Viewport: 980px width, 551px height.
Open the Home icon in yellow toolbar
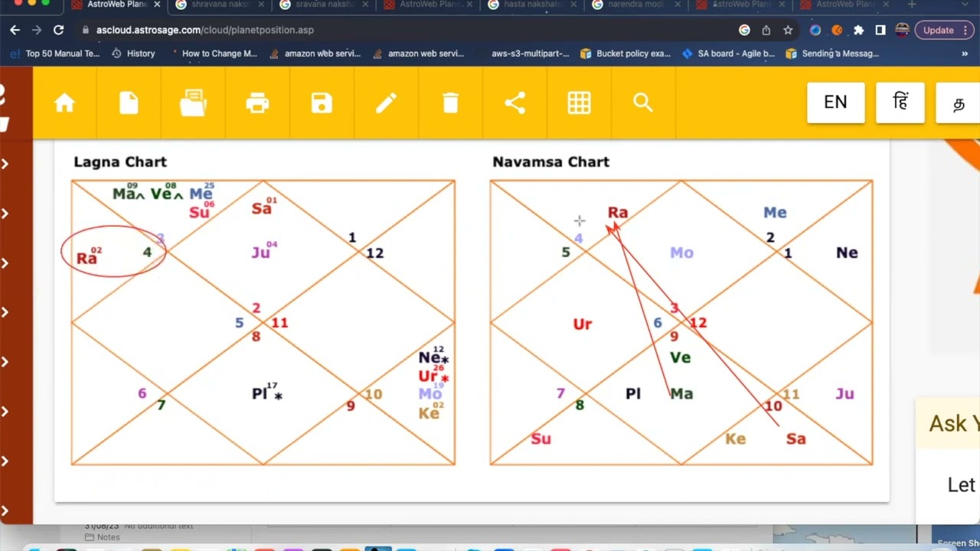64,103
